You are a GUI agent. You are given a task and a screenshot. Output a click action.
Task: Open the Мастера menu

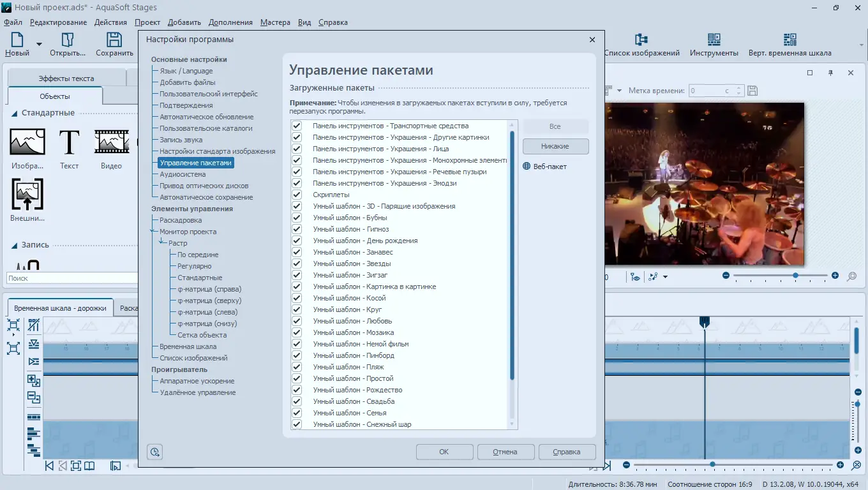(275, 22)
